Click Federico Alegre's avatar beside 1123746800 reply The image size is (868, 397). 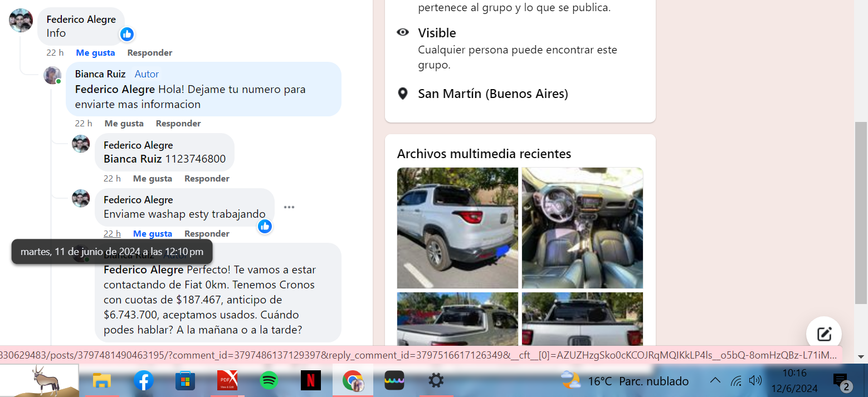coord(81,144)
